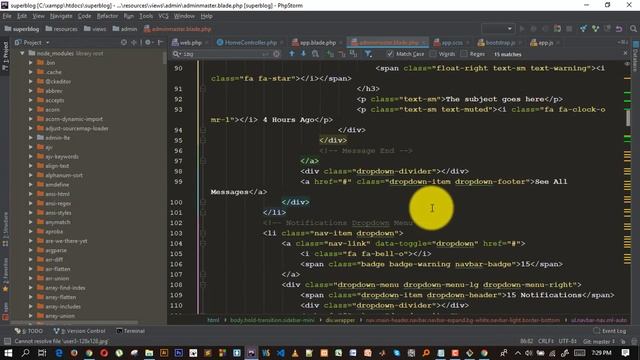Open the Event Log

[x=610, y=331]
